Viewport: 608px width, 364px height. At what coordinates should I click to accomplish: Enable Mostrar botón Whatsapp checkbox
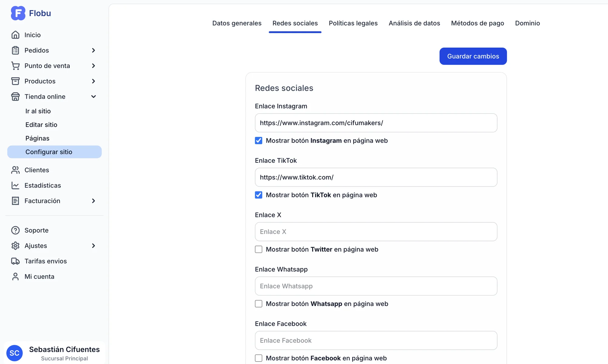[258, 304]
